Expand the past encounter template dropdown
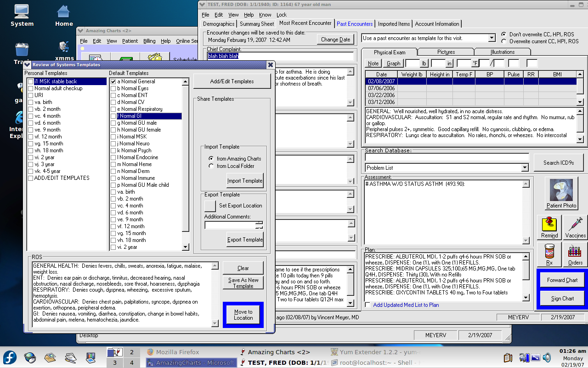 click(492, 38)
